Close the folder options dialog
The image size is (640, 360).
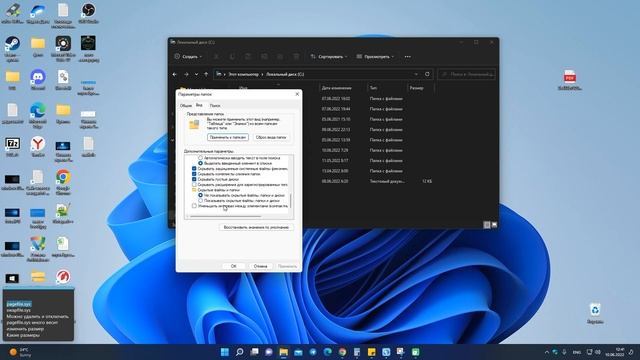click(x=297, y=94)
